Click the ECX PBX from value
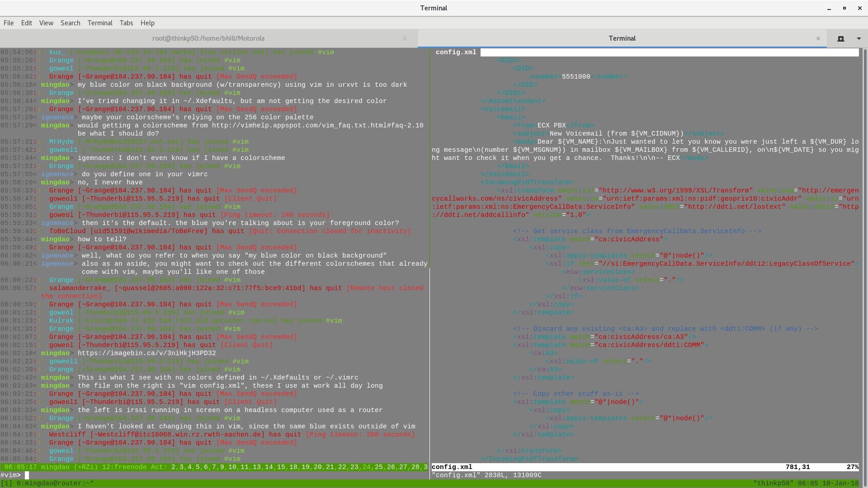This screenshot has height=488, width=868. 552,126
